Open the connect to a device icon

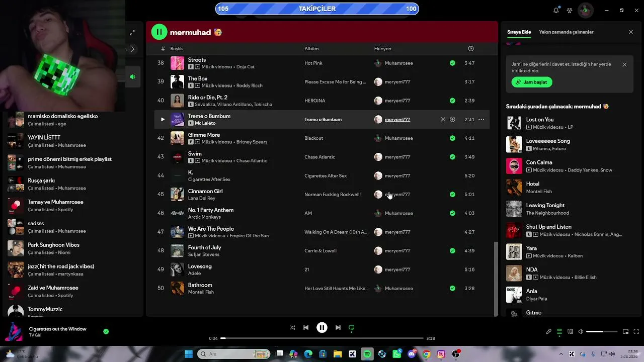pos(571,332)
